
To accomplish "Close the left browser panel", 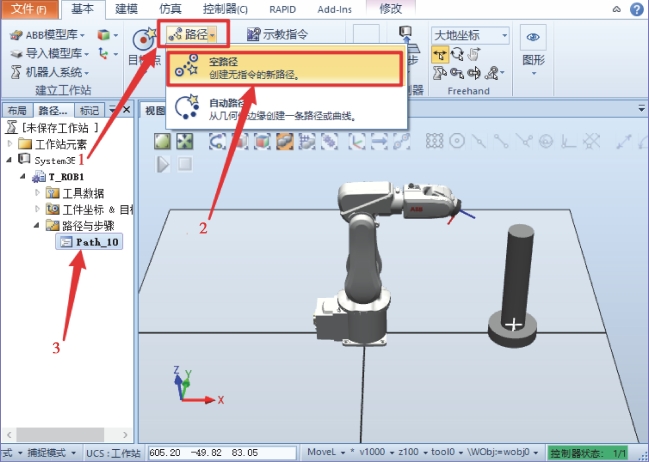I will coord(127,110).
